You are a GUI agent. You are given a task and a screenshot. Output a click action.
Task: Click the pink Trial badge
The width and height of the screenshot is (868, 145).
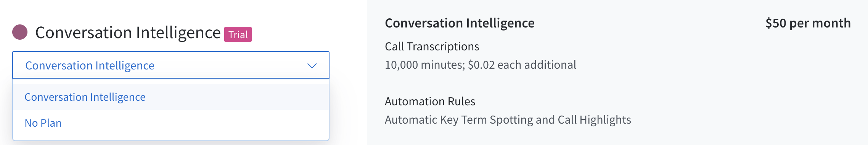click(238, 34)
